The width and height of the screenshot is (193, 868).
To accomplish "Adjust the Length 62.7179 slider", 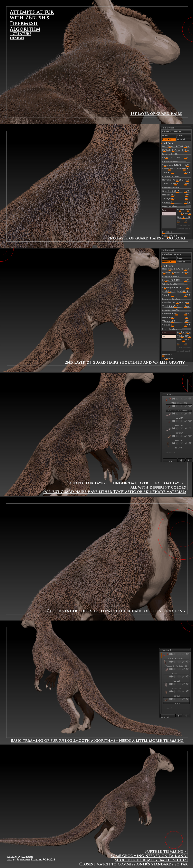I will (173, 158).
